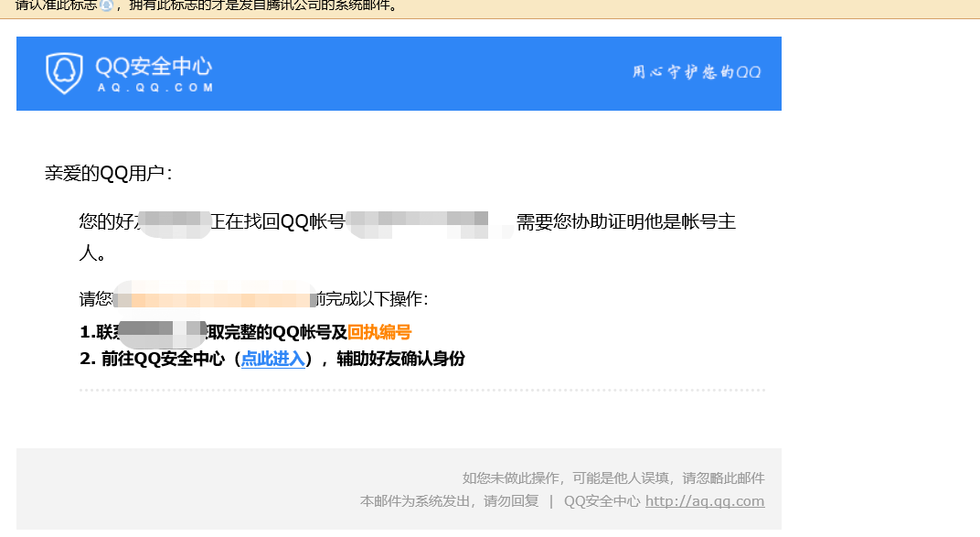Image resolution: width=980 pixels, height=537 pixels.
Task: Click the 用心守护您的QQ slogan text
Action: coord(698,71)
